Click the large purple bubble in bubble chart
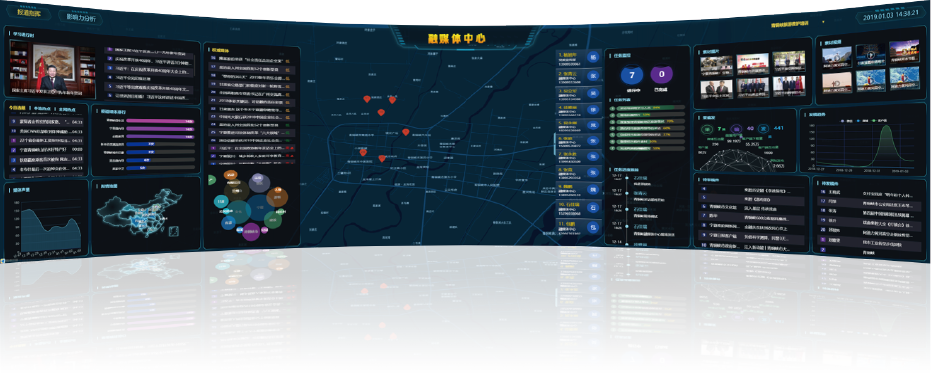The height and width of the screenshot is (373, 931). 251,232
